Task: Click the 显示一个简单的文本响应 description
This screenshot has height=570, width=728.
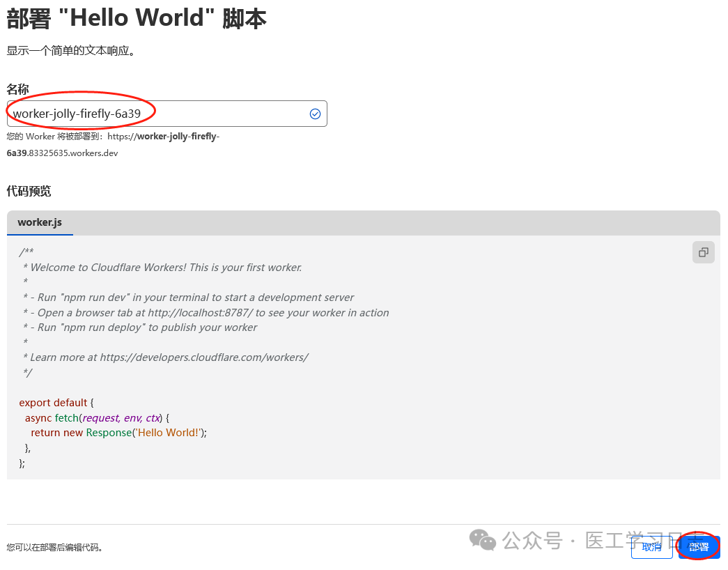Action: 71,50
